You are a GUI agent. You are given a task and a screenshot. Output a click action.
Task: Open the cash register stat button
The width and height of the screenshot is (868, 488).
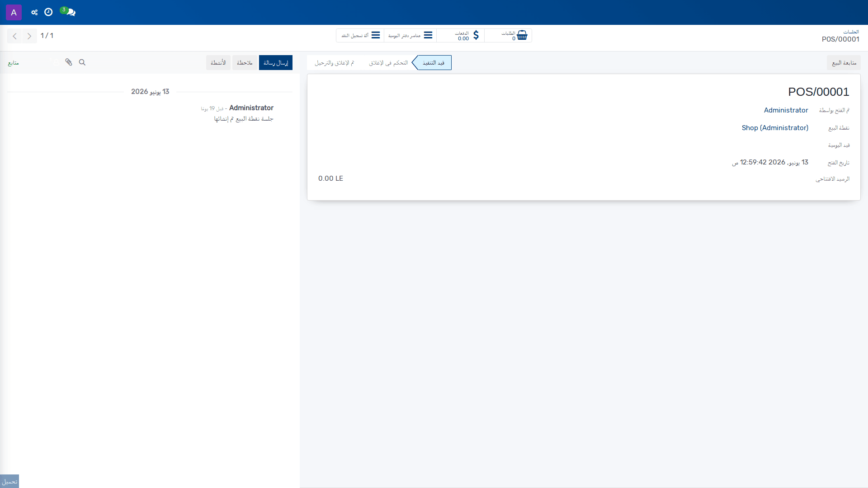[x=360, y=36]
